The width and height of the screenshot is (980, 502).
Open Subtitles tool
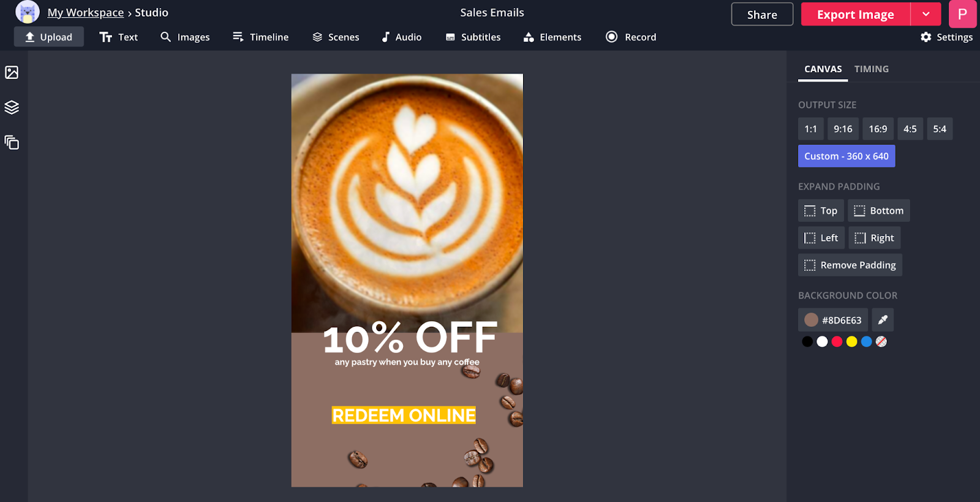point(473,37)
